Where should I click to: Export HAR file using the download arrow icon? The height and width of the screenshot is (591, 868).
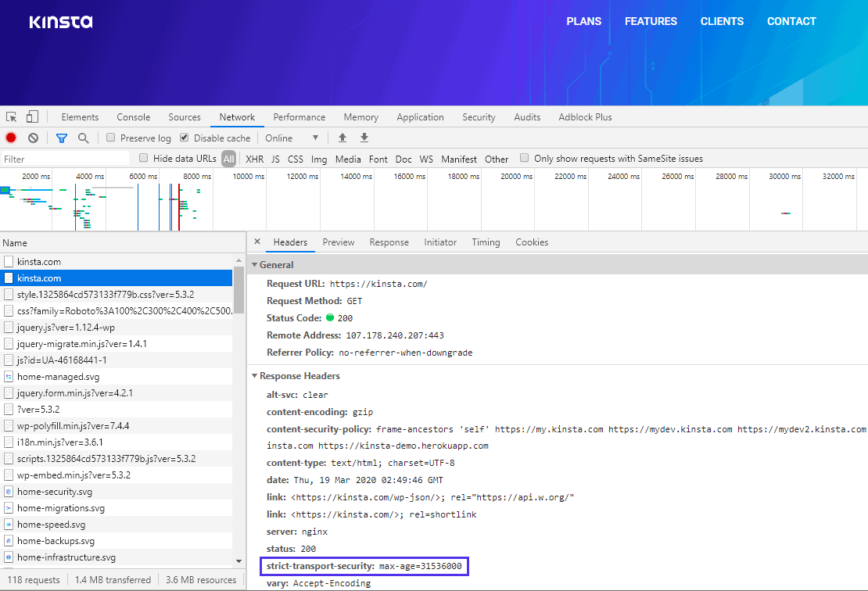point(364,138)
